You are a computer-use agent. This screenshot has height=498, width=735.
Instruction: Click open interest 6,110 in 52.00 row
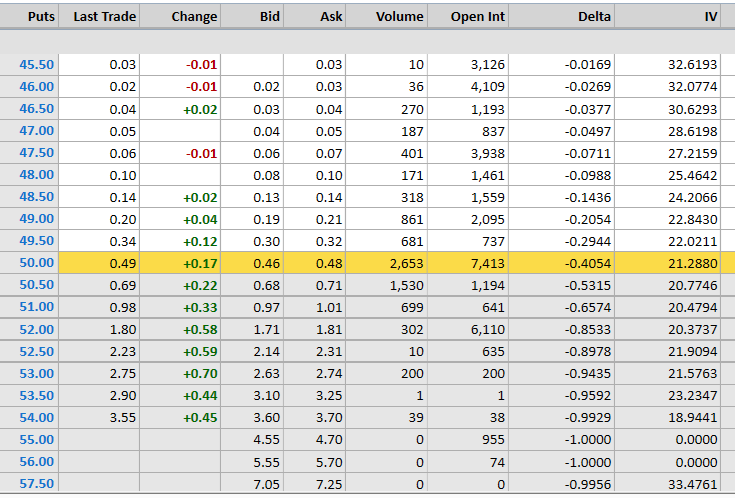488,330
